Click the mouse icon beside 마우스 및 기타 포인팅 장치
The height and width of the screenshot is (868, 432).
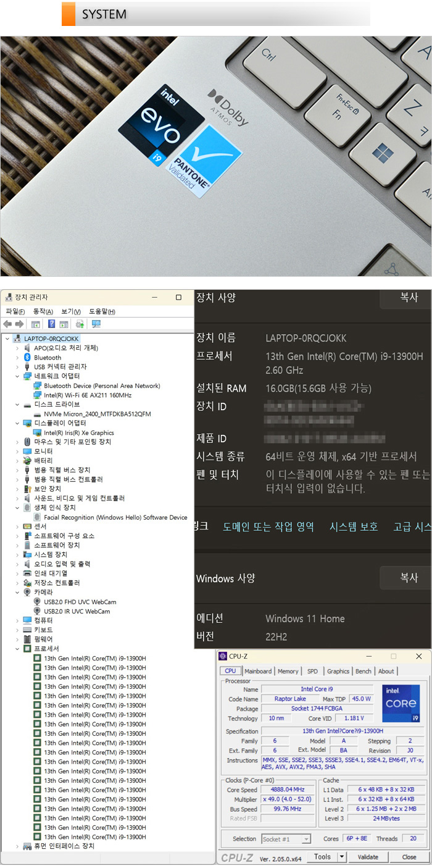coord(27,442)
